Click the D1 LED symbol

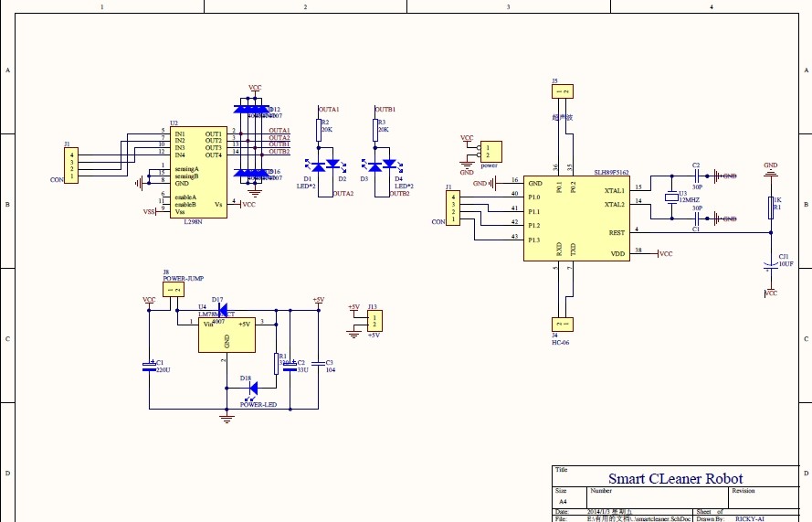[318, 165]
